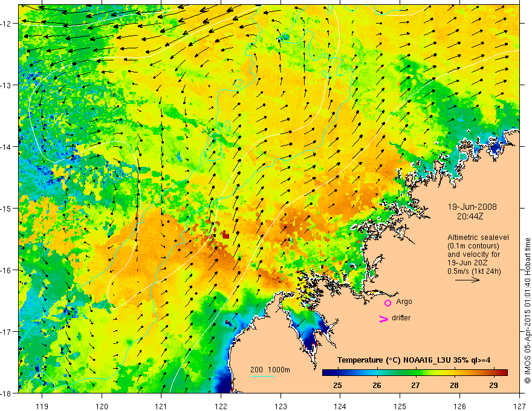Select the 0.5m/s velocity reference arrow
Viewport: 532px width, 411px height.
[x=467, y=280]
